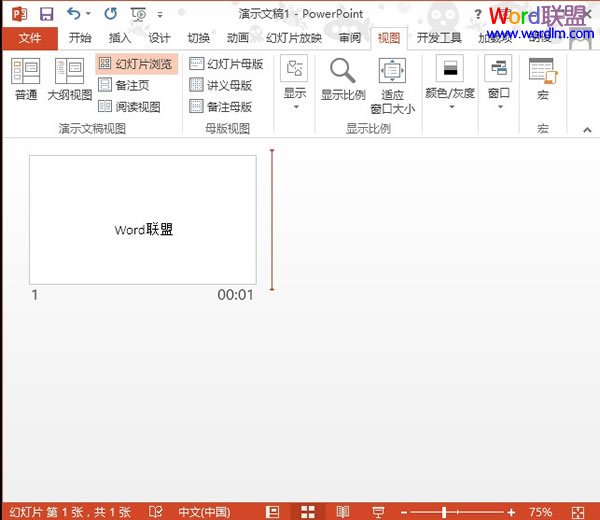Open the customize quick access toolbar dropdown
Screen dimensions: 600x520
[x=160, y=15]
